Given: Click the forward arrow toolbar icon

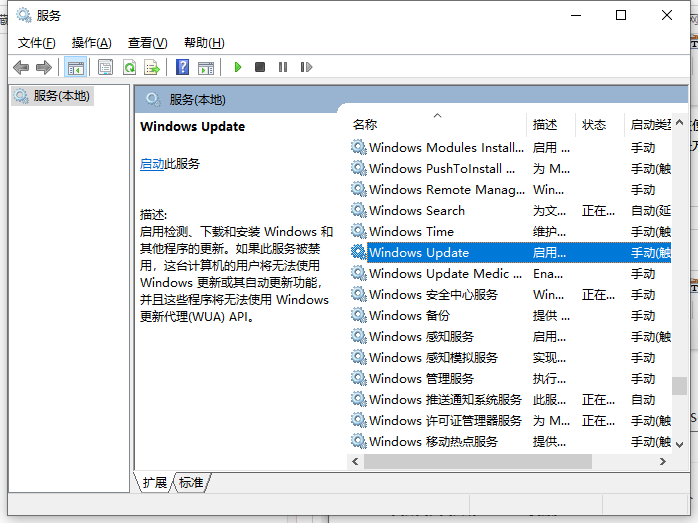Looking at the screenshot, I should click(43, 67).
